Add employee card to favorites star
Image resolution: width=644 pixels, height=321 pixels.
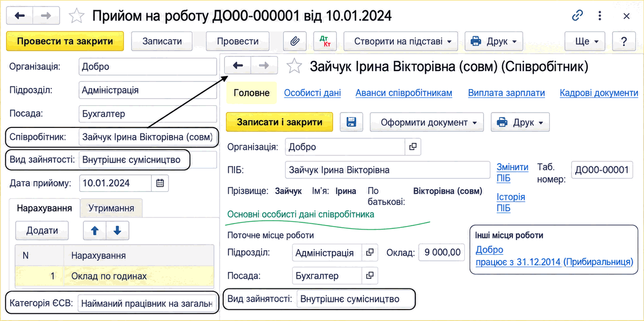(294, 66)
